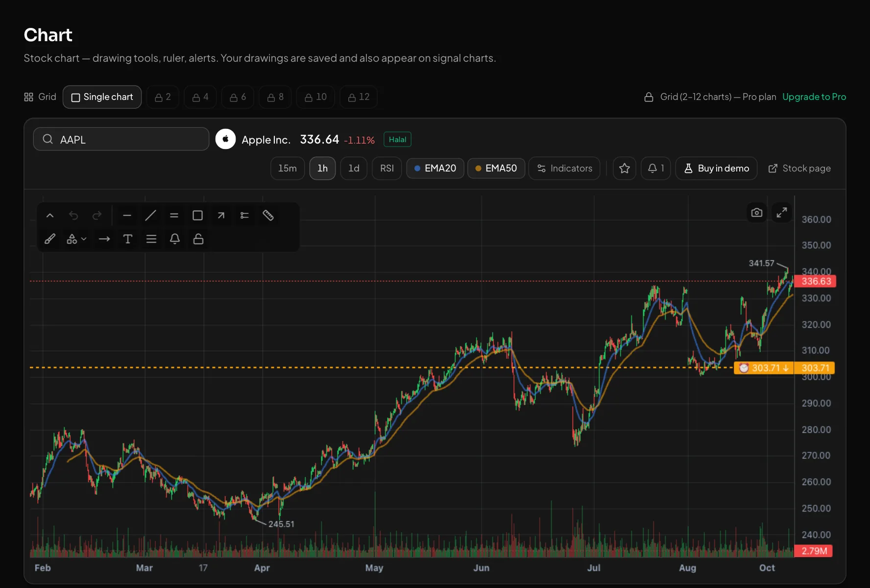This screenshot has width=870, height=588.
Task: Select the locked 4-chart grid option
Action: [200, 97]
